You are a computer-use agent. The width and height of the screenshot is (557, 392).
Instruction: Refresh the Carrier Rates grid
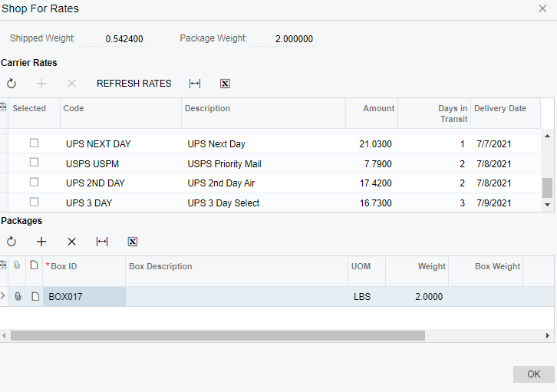click(x=12, y=84)
